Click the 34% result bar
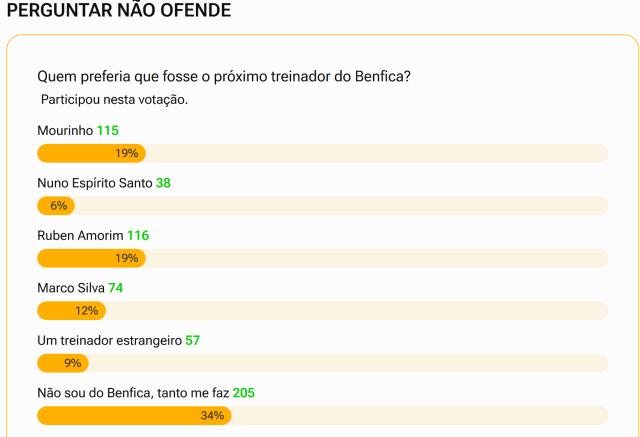 [x=134, y=416]
